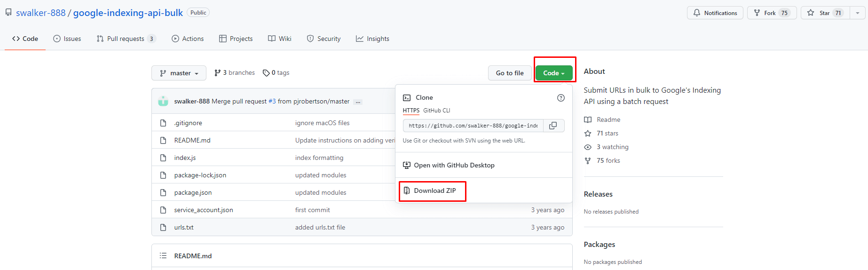The image size is (868, 270).
Task: Click the help question mark icon in Clone panel
Action: pyautogui.click(x=561, y=98)
